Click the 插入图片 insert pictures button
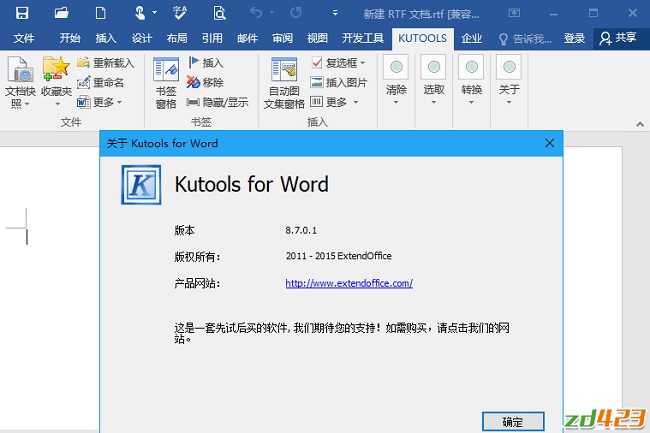This screenshot has height=433, width=650. click(338, 82)
